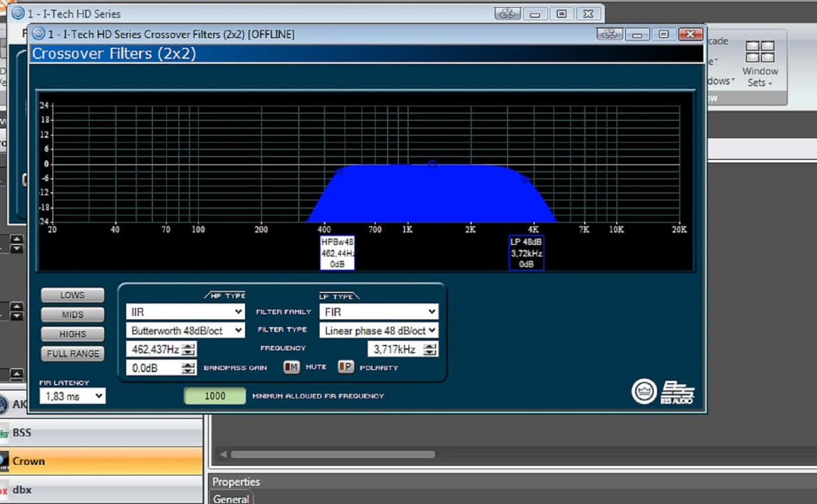This screenshot has width=817, height=504.
Task: Click the Crossover Filters window title-bar app icon
Action: pos(38,34)
